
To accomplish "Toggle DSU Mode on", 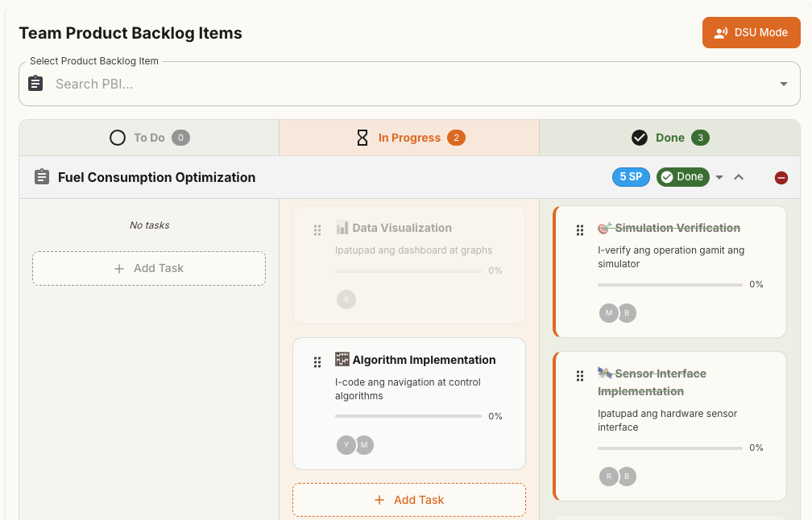I will pos(751,33).
